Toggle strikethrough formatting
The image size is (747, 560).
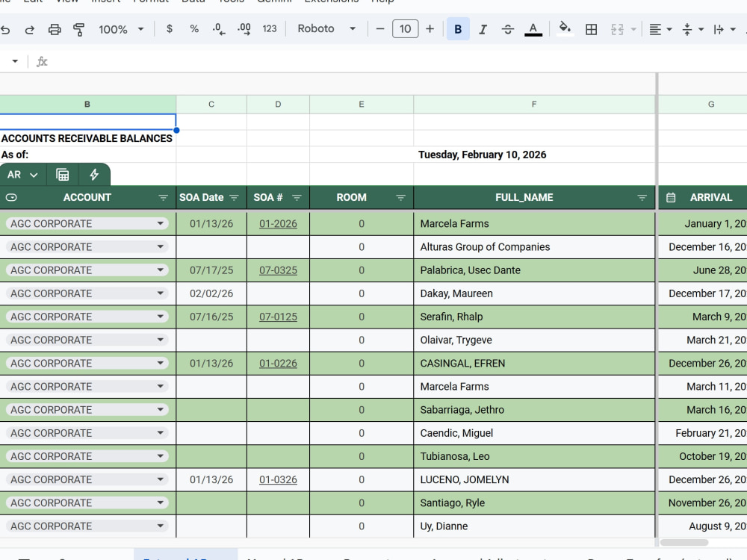508,30
